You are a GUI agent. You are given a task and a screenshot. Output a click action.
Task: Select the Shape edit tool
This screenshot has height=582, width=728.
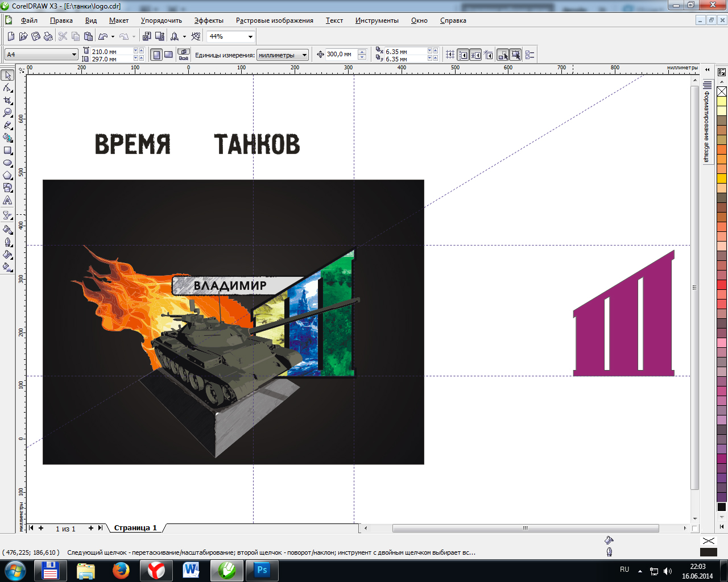[7, 88]
